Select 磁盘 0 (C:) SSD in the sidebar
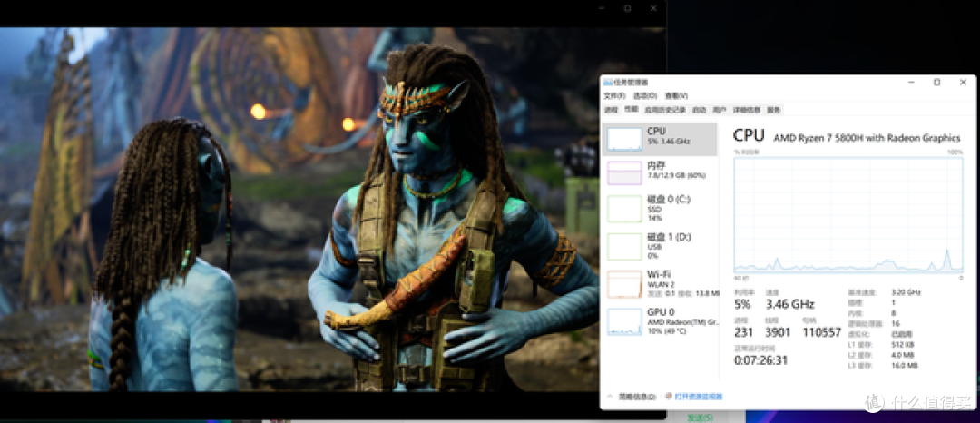980x423 pixels. [660, 208]
